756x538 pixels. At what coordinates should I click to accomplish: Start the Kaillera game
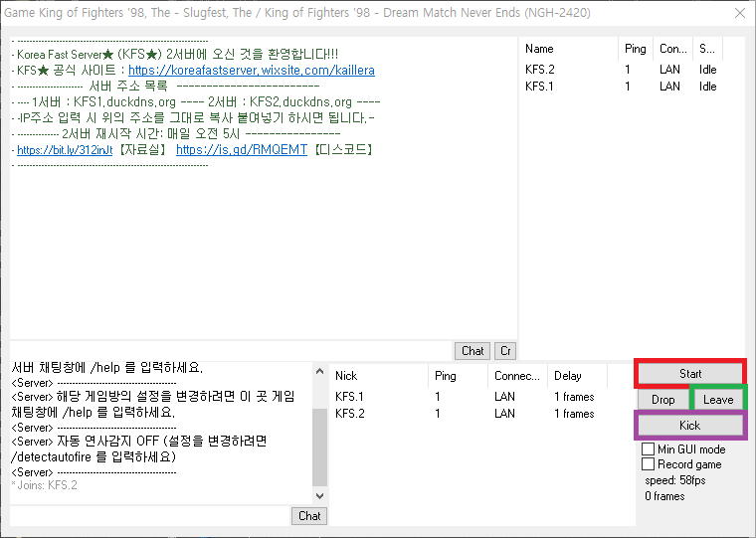[690, 374]
